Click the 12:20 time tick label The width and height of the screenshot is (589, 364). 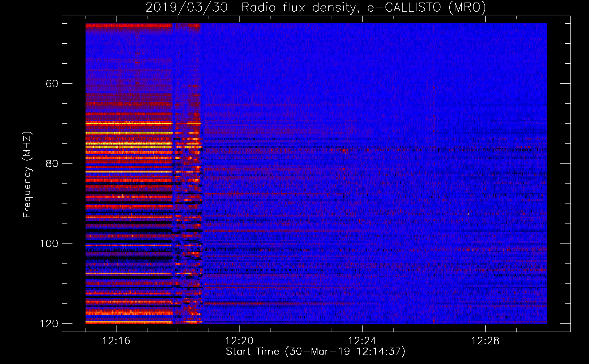tap(239, 341)
